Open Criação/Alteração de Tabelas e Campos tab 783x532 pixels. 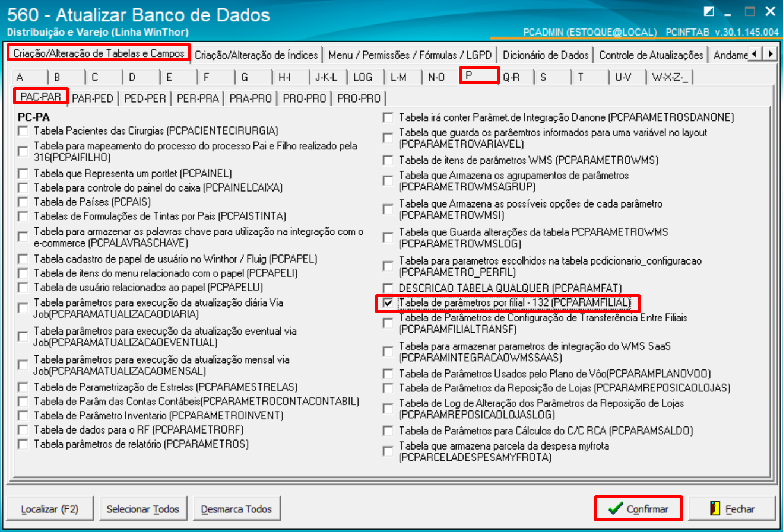pos(99,53)
